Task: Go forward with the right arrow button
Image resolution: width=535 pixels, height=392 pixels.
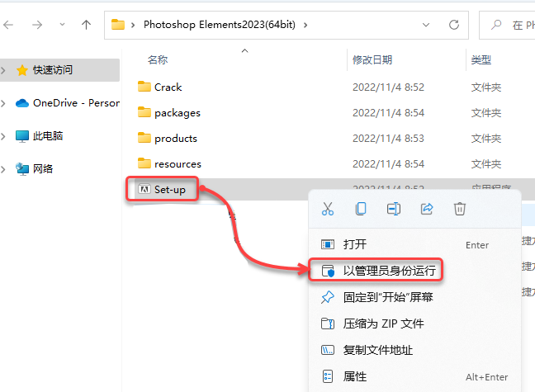Action: pyautogui.click(x=37, y=25)
